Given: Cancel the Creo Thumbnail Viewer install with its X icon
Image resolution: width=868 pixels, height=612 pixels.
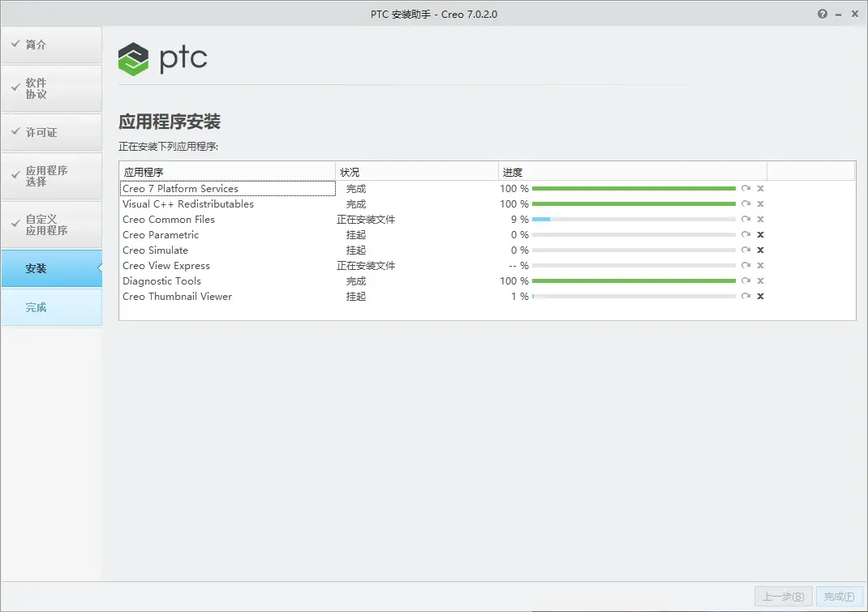Looking at the screenshot, I should click(760, 296).
